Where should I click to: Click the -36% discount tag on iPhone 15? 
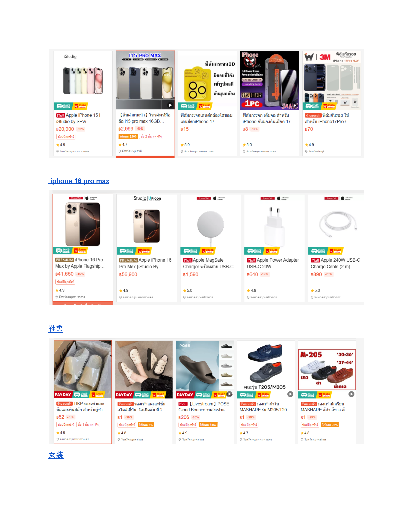click(x=81, y=129)
